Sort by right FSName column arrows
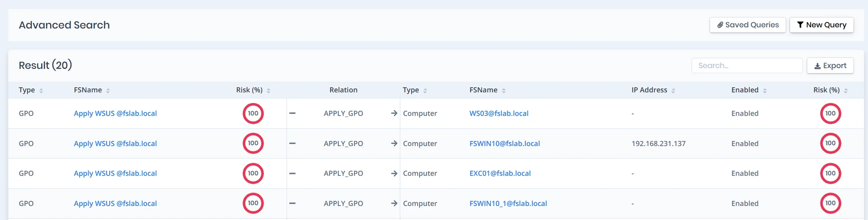The width and height of the screenshot is (868, 220). click(504, 91)
